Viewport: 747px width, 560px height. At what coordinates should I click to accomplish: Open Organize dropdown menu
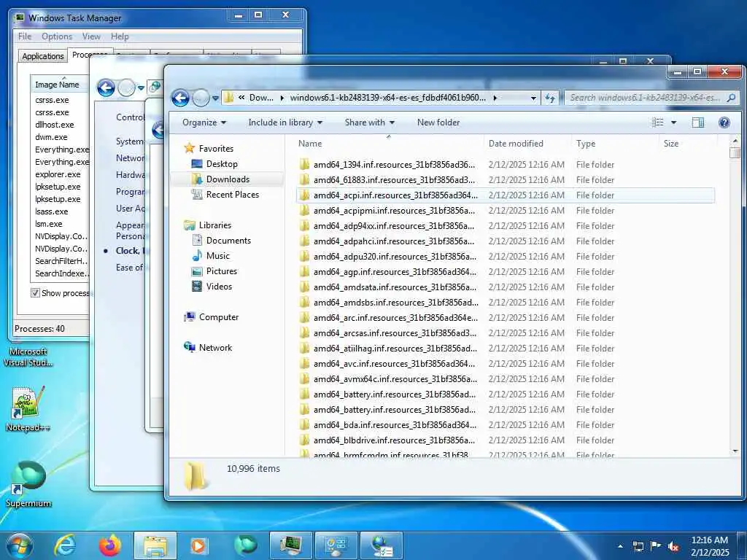[x=204, y=122]
